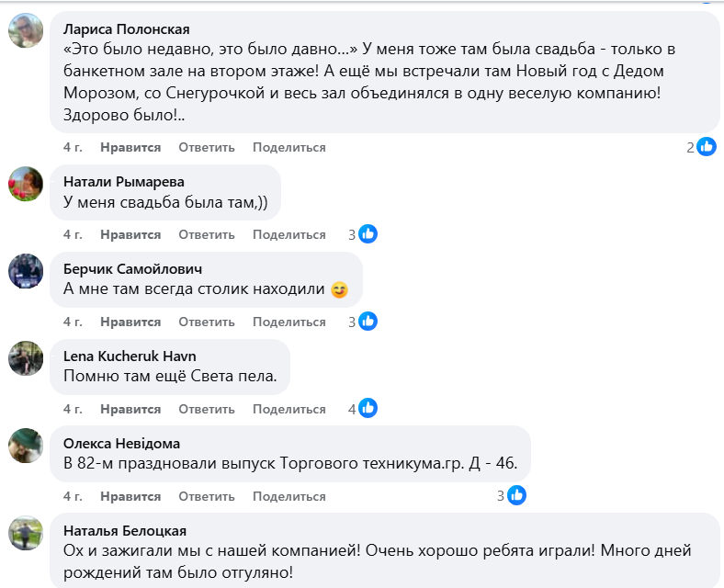Share Лариса Полонская's comment via Поделиться
The image size is (724, 588).
click(288, 147)
